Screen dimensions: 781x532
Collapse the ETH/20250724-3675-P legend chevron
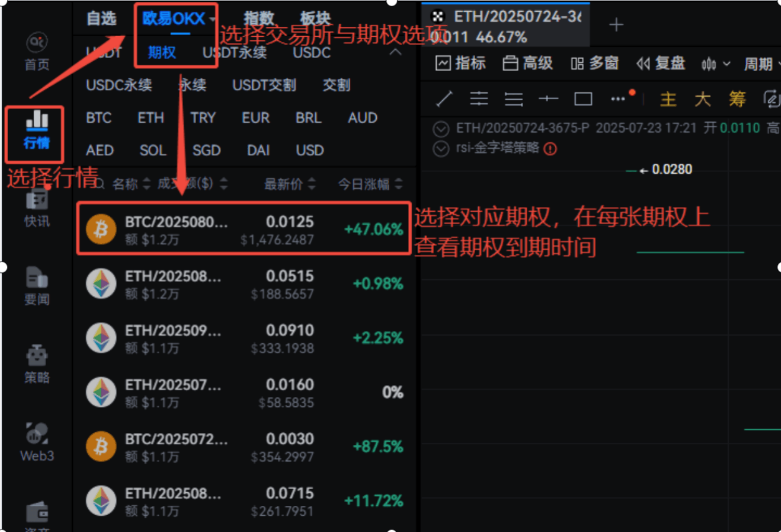pyautogui.click(x=441, y=129)
